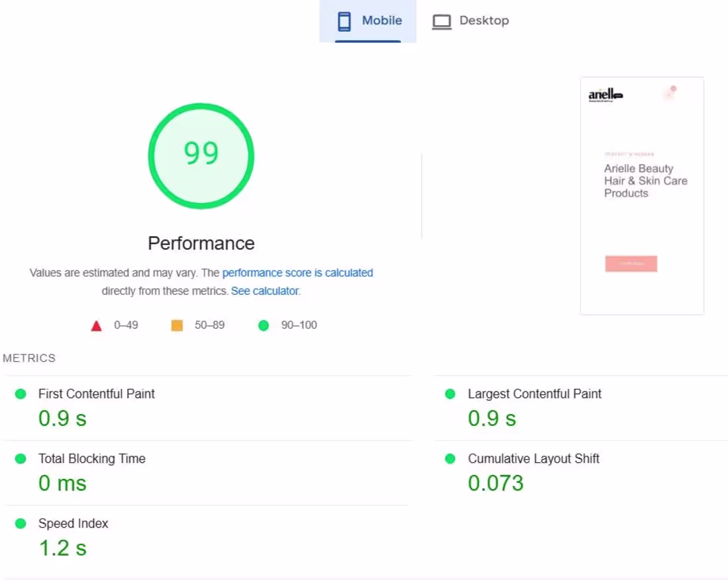Expand the Cumulative Layout Shift metric
The width and height of the screenshot is (728, 580).
(581, 473)
